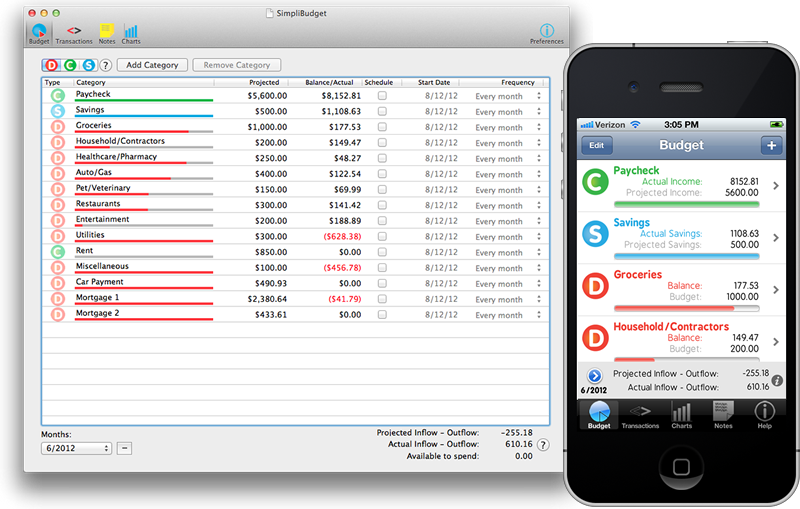Click the Groceries progress bar in the table
Screen dimensions: 800x509
(x=144, y=132)
